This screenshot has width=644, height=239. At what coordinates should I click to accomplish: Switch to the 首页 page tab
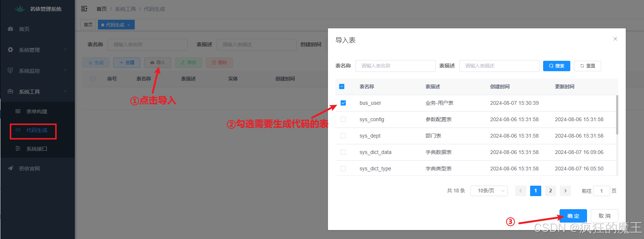point(88,25)
